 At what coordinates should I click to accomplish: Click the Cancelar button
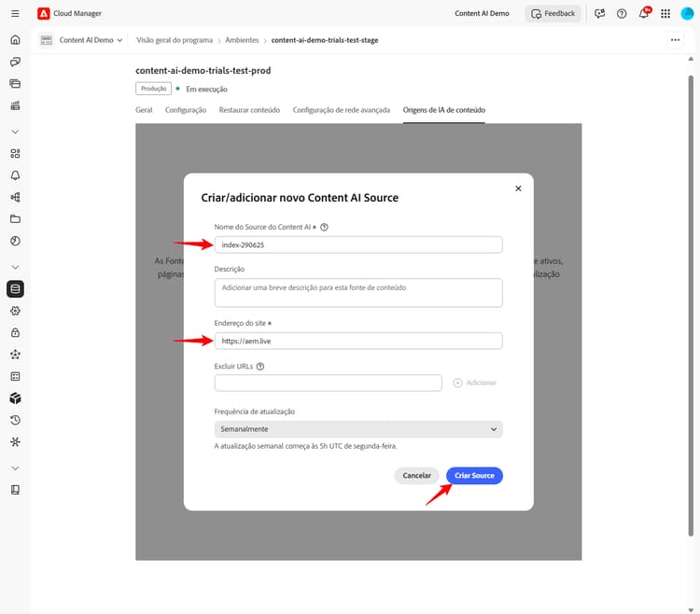tap(417, 476)
